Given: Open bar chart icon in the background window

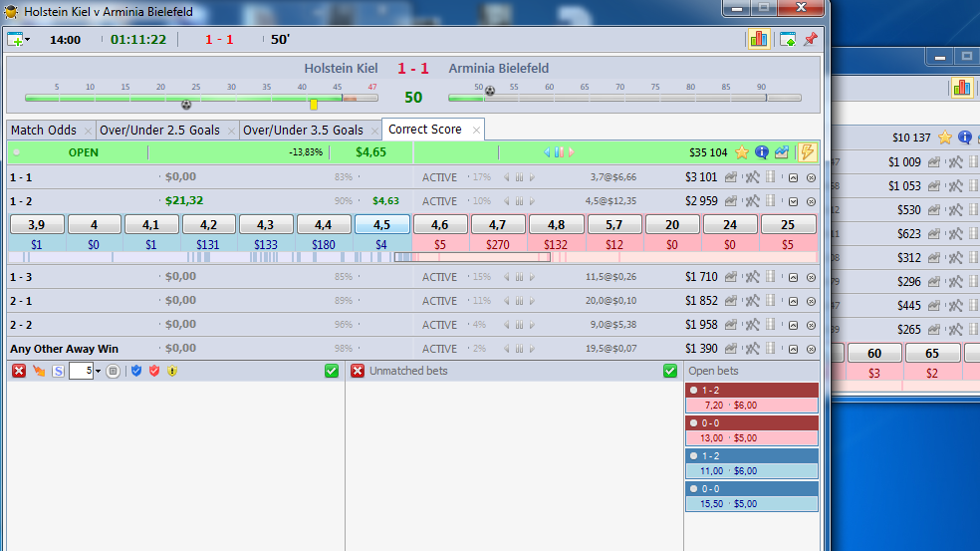Looking at the screenshot, I should [962, 88].
